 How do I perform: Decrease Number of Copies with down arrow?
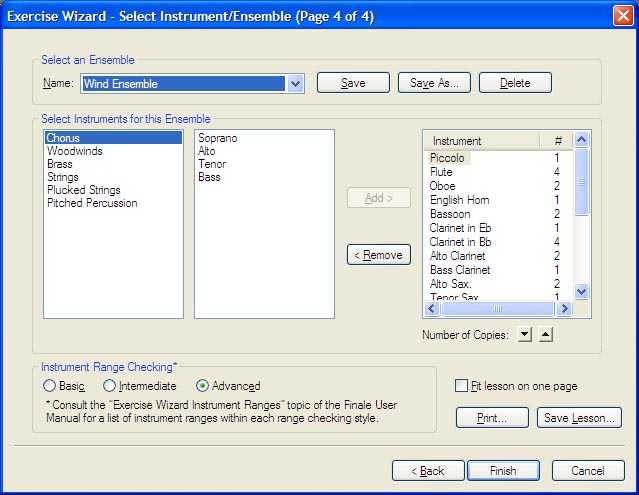[526, 334]
